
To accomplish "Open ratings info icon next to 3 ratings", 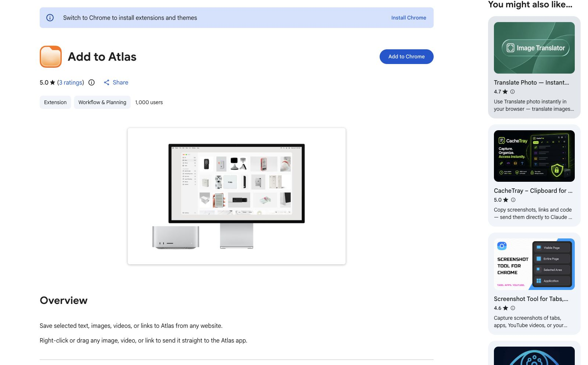I will coord(92,82).
